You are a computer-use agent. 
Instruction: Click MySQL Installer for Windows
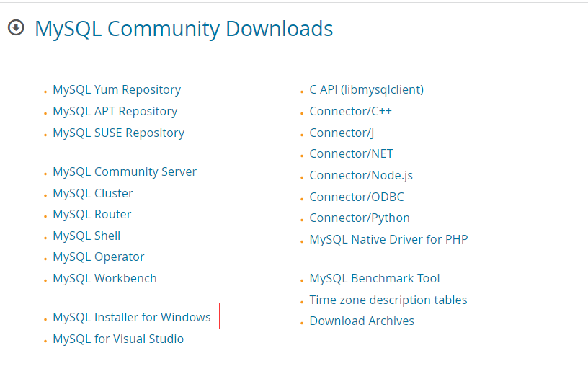coord(132,318)
